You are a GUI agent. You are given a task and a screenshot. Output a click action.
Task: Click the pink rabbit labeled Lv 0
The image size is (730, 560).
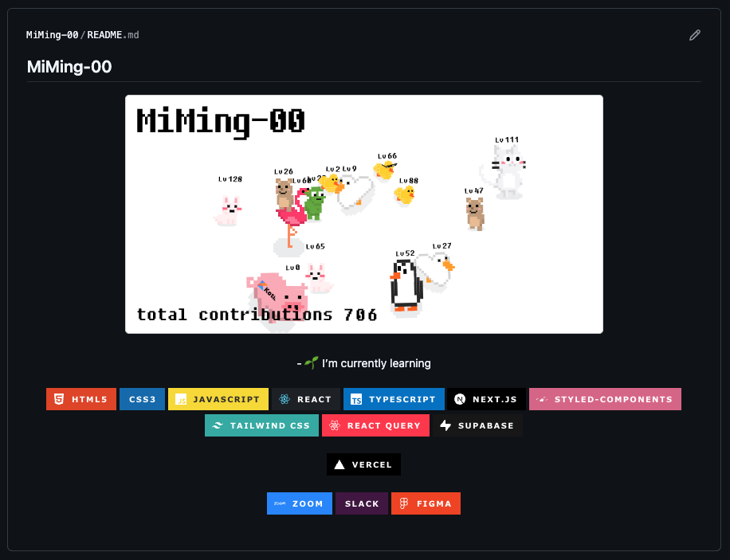click(x=319, y=278)
